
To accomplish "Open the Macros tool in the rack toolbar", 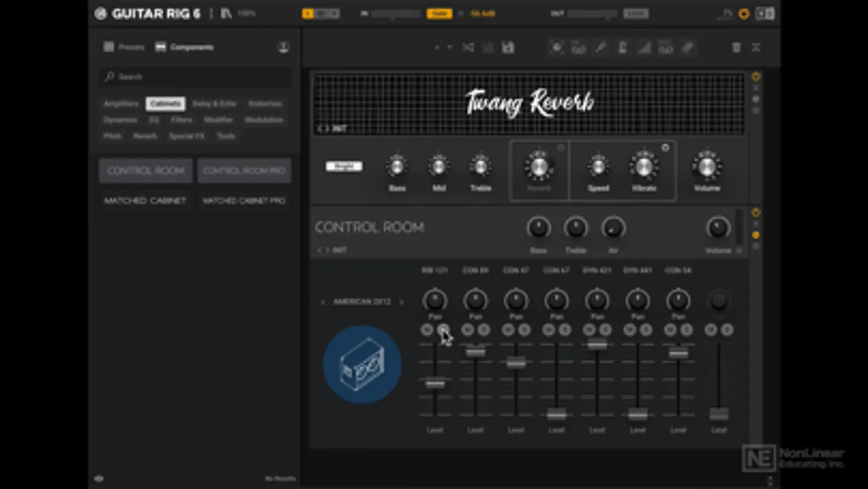I will click(x=556, y=48).
